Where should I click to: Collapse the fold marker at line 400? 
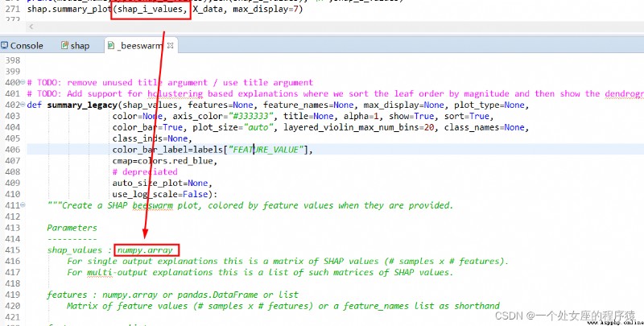23,83
